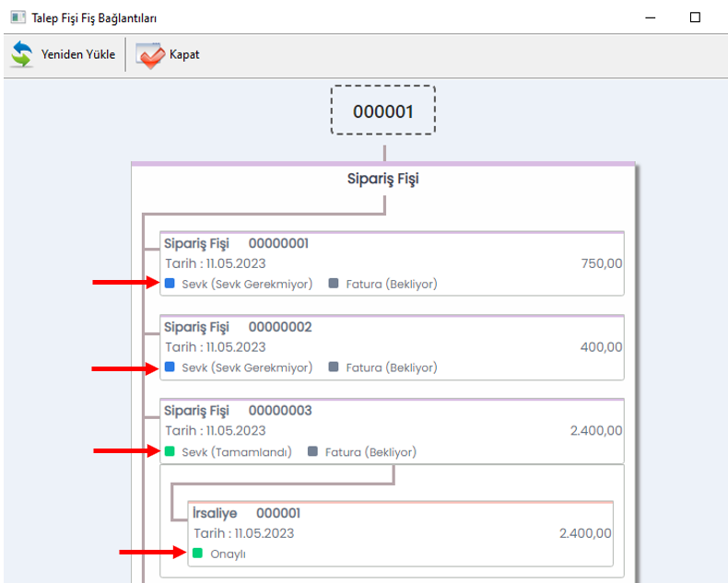Click green Sevk Tamamlandı square in order 00000003
Viewport: 728px width, 583px height.
170,452
